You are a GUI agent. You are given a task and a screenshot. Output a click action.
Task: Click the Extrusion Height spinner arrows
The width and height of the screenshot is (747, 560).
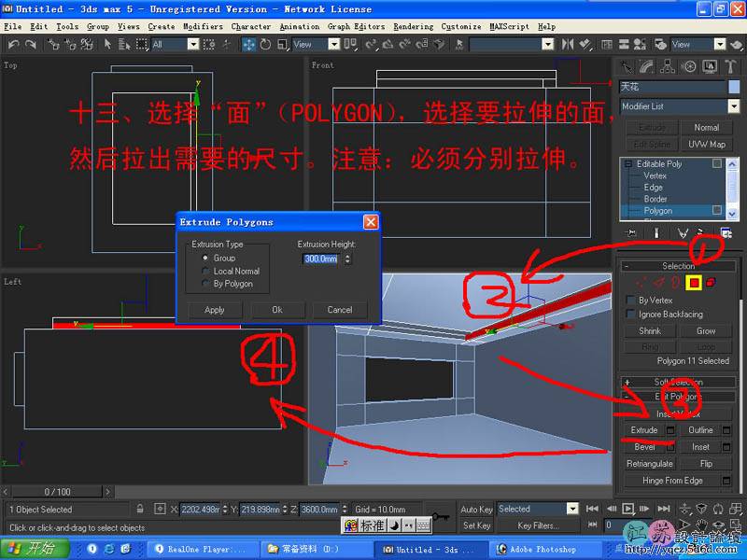click(347, 259)
